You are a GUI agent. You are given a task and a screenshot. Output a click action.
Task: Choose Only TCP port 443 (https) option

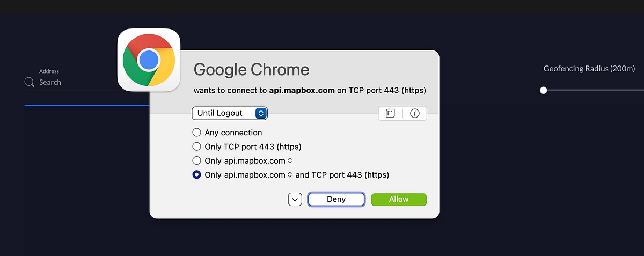(196, 147)
